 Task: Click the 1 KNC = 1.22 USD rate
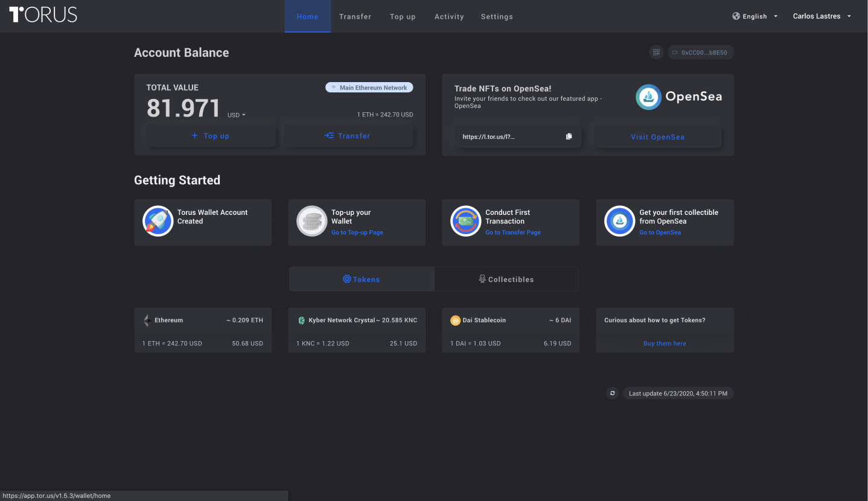(x=323, y=343)
